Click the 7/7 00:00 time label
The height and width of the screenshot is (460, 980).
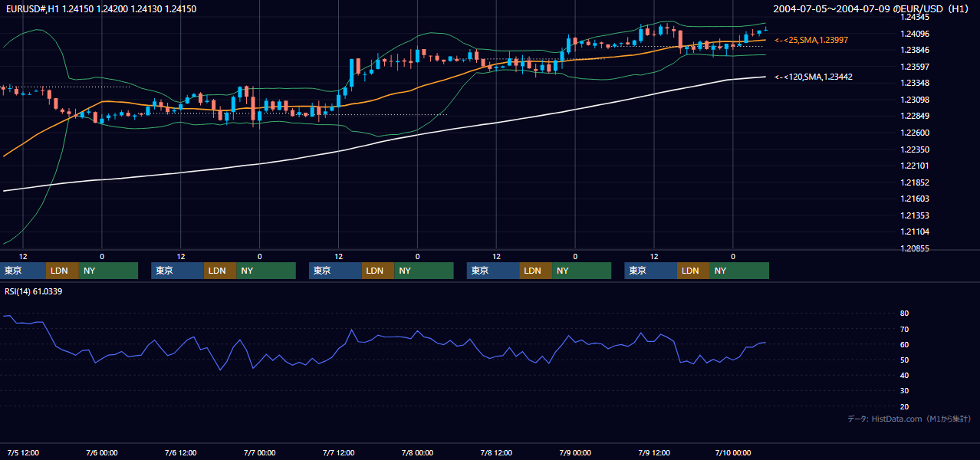coord(259,452)
